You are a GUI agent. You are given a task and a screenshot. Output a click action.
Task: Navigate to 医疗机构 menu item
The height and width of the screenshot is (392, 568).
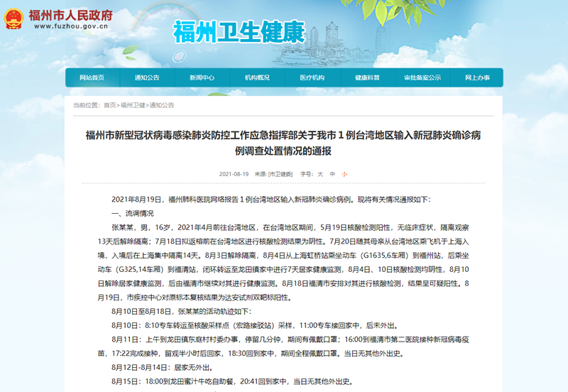[312, 77]
